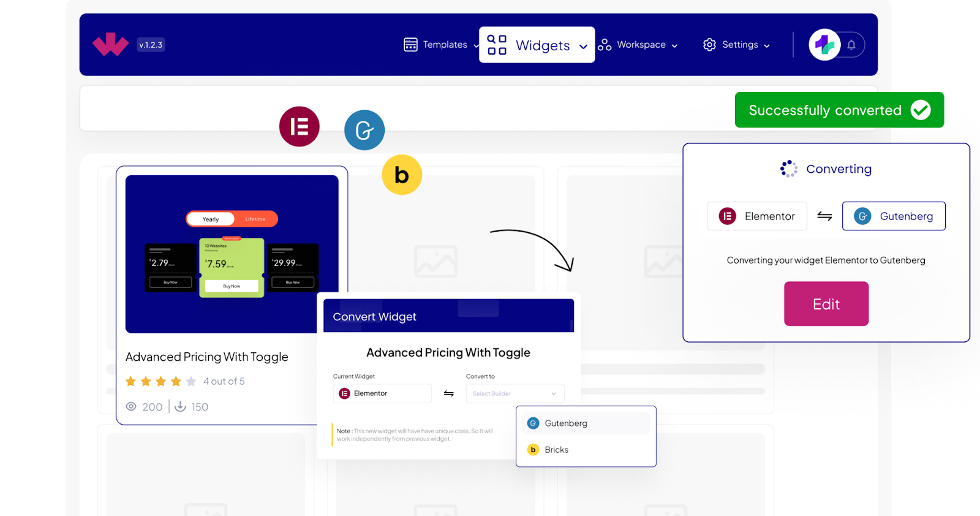Image resolution: width=980 pixels, height=516 pixels.
Task: Click the v.1.2.3 version badge
Action: click(151, 45)
